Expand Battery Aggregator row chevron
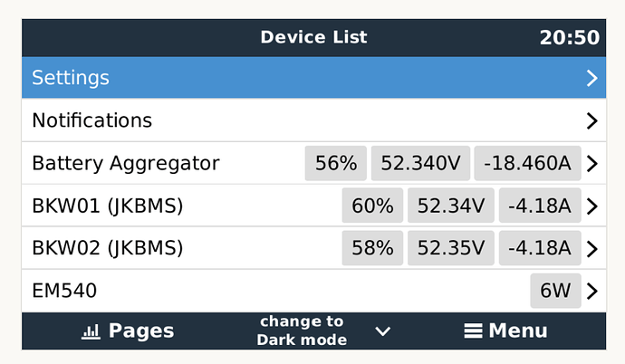 (x=591, y=163)
